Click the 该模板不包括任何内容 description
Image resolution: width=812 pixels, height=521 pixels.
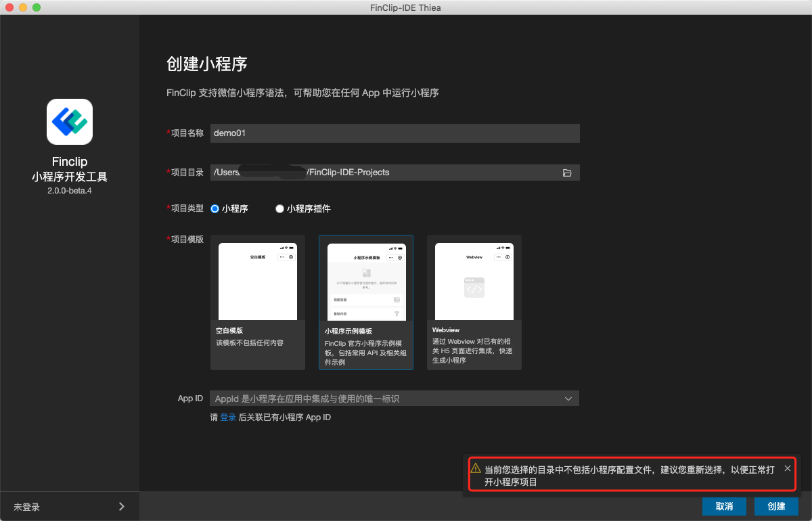[x=250, y=343]
